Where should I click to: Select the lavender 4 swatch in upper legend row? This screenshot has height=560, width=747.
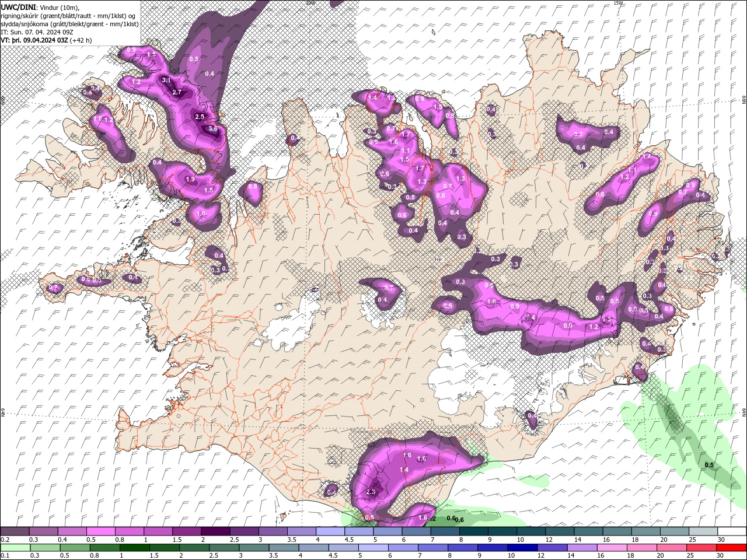330,531
